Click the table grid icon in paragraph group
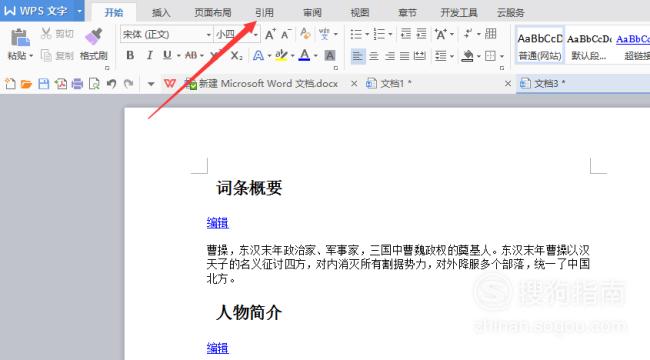 [x=490, y=34]
